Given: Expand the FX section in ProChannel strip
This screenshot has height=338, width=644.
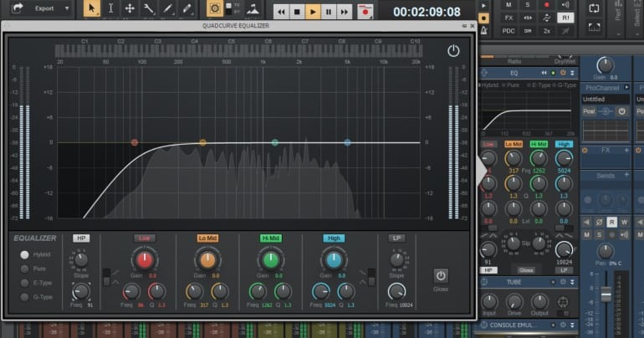Looking at the screenshot, I should click(604, 151).
